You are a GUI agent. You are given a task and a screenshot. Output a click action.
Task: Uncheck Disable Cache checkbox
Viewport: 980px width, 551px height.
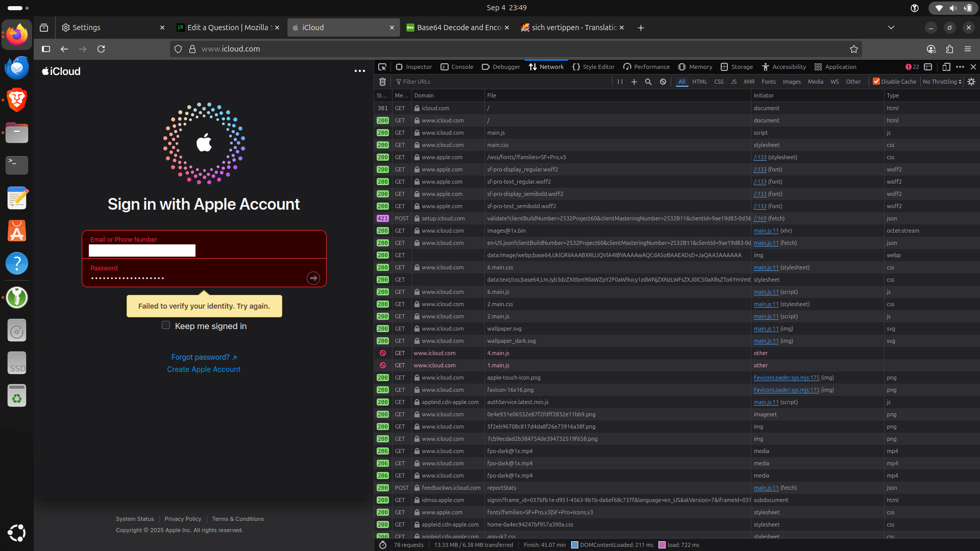[876, 82]
